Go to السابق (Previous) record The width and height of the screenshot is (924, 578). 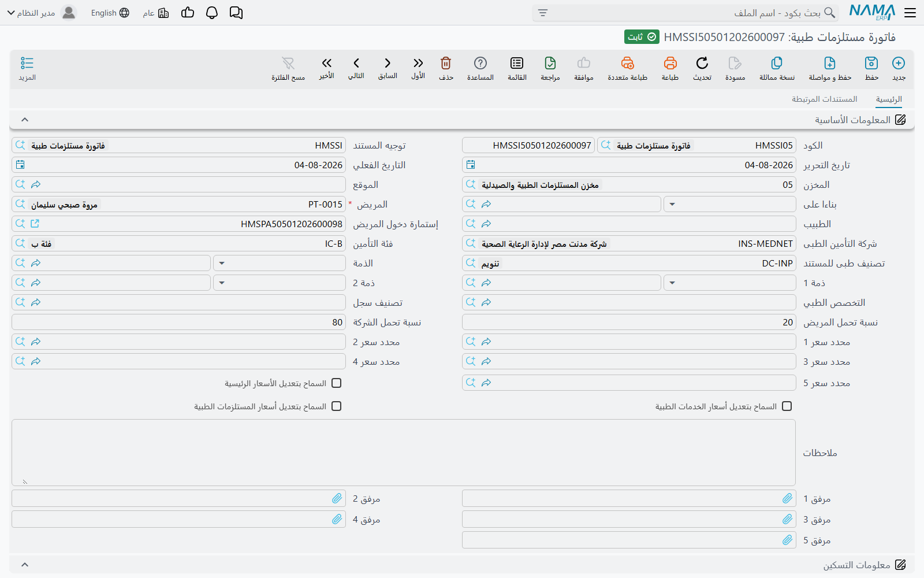(388, 63)
